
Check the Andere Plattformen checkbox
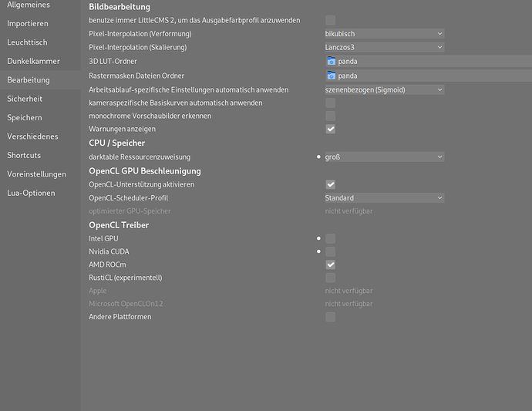pos(331,317)
